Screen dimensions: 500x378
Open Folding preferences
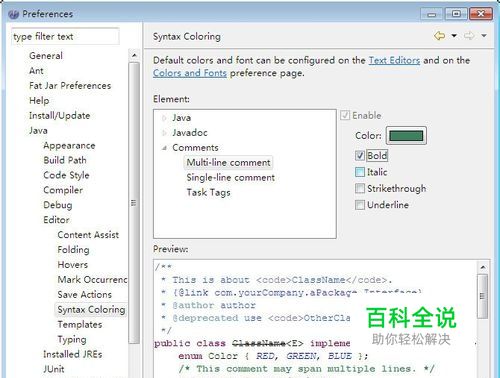point(73,250)
